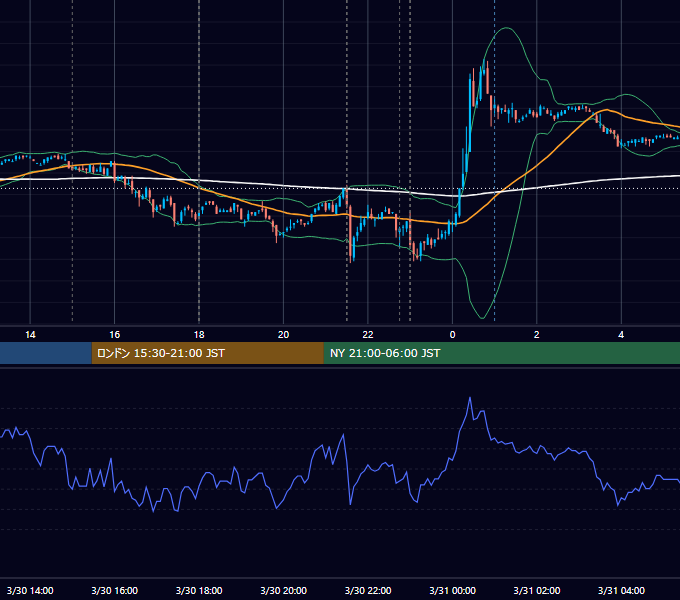The image size is (680, 600).
Task: Click the 22 hour label on price chart axis
Action: pyautogui.click(x=368, y=335)
